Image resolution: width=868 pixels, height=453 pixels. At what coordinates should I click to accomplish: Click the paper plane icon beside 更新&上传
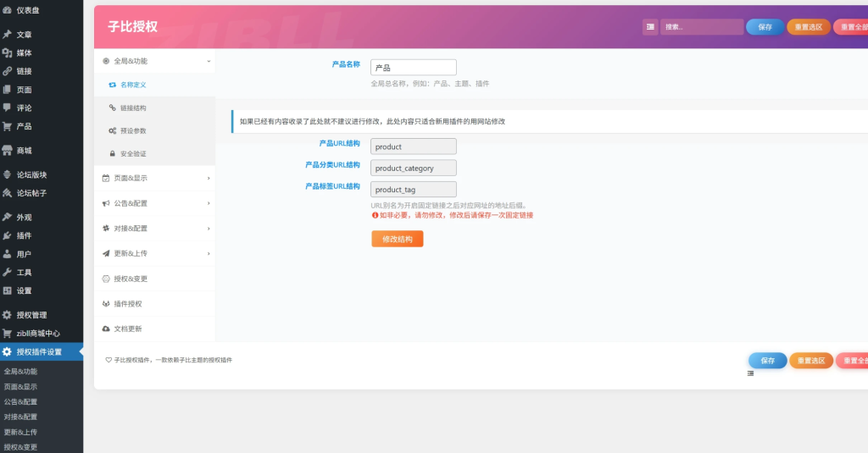tap(106, 253)
